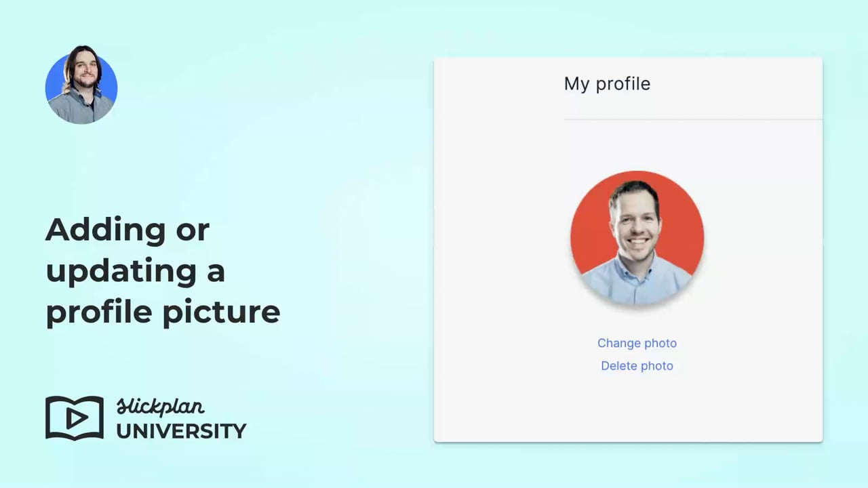
Task: Select the Delete photo link
Action: point(637,366)
